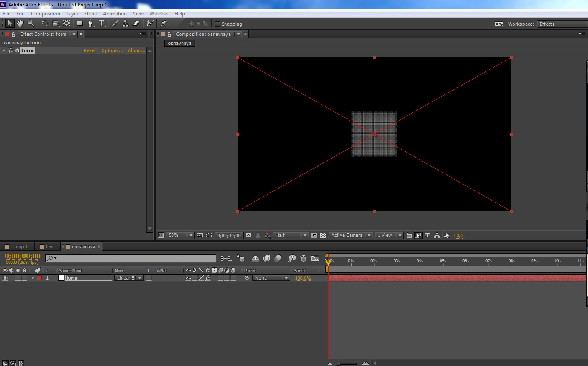Select the Clone Stamp tool
The image size is (588, 366).
(126, 24)
